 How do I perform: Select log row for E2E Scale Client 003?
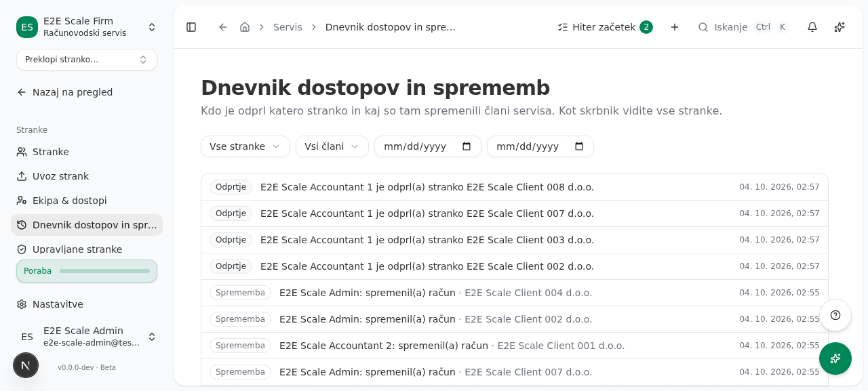click(x=515, y=240)
